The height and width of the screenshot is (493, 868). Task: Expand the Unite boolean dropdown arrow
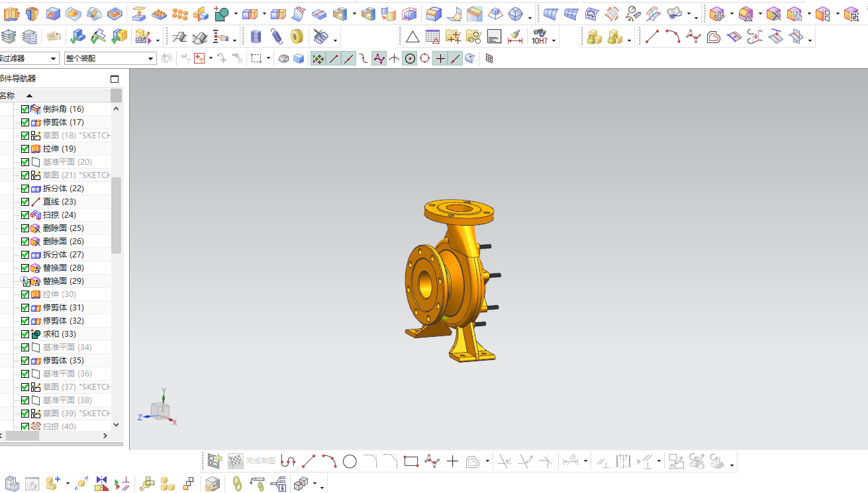(x=235, y=14)
